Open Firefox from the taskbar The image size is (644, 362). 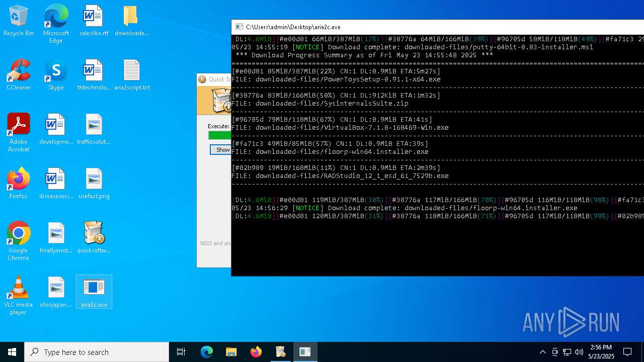coord(256,352)
